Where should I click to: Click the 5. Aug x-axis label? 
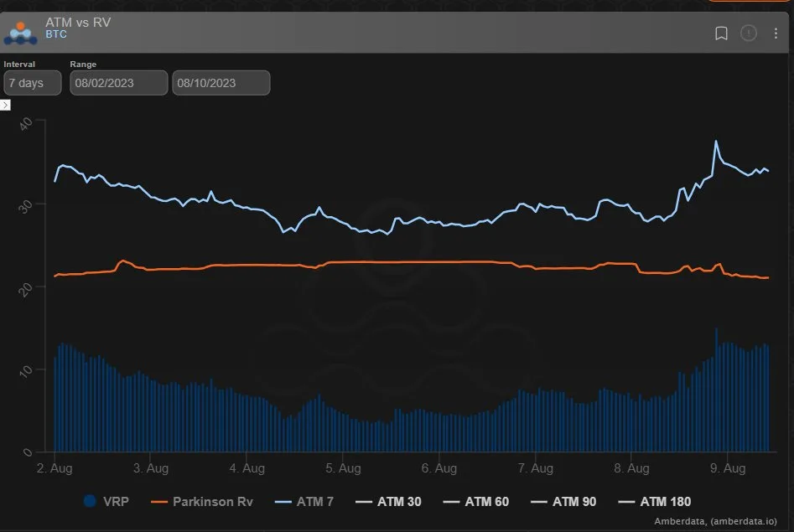click(x=343, y=468)
